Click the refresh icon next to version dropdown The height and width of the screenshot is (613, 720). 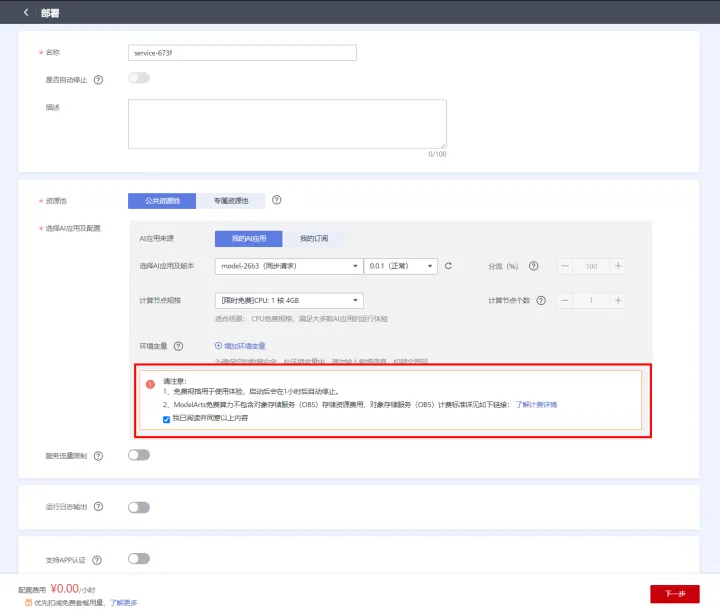(x=449, y=266)
